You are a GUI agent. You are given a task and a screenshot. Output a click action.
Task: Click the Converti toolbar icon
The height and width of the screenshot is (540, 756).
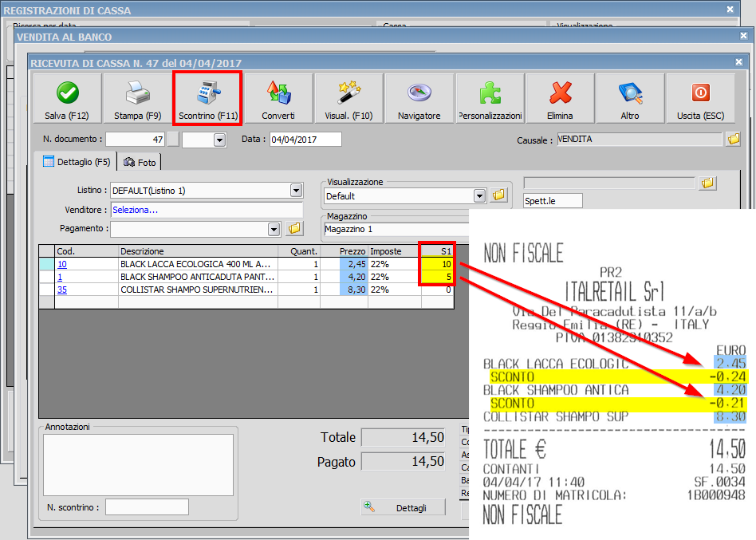click(278, 99)
